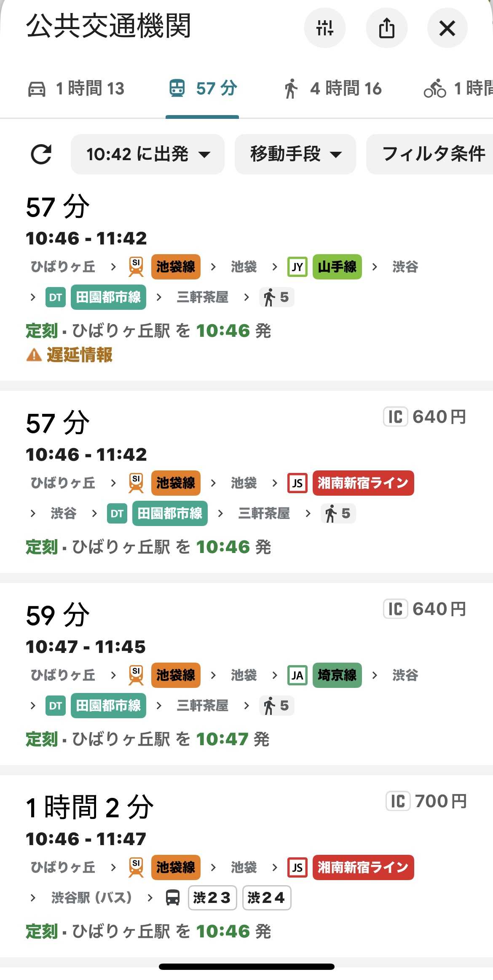Open the 10:42 に出発 departure time dropdown
This screenshot has width=493, height=980.
(x=147, y=154)
